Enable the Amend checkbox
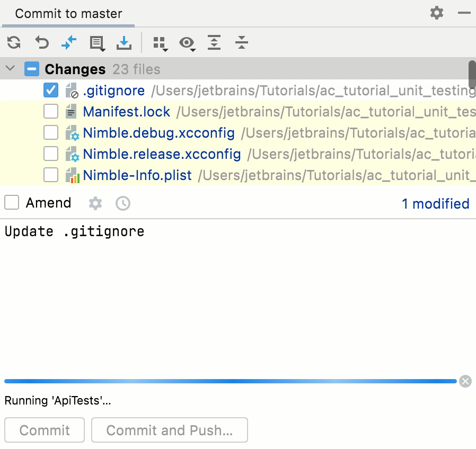 (x=12, y=203)
